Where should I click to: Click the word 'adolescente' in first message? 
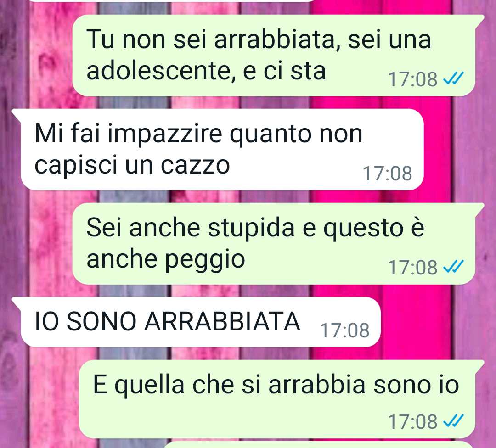click(x=161, y=71)
